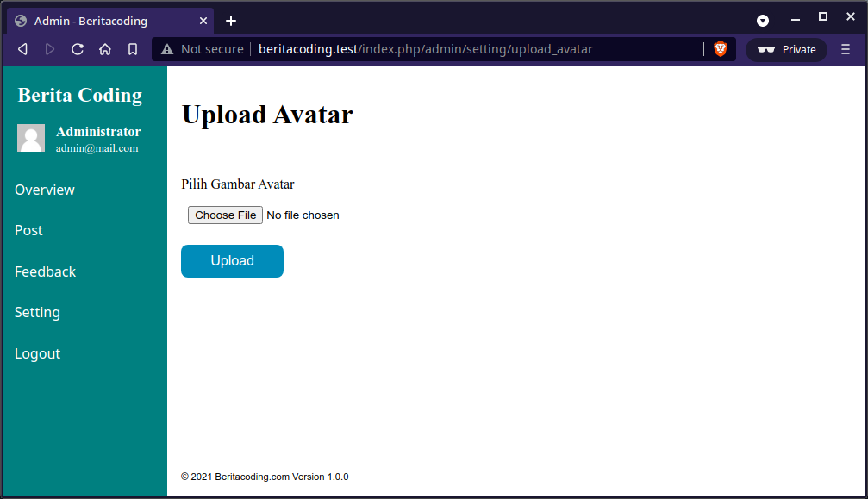Click the Private window indicator
This screenshot has height=499, width=868.
pos(786,49)
